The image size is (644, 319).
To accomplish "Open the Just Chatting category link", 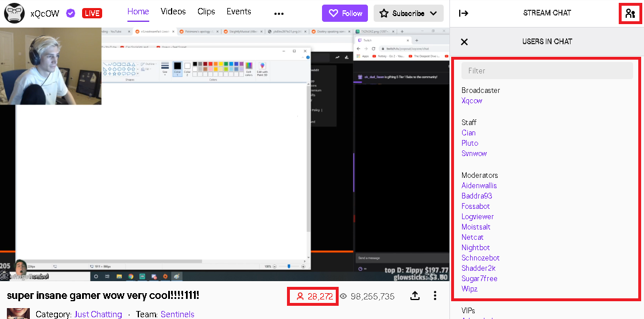I will click(98, 314).
